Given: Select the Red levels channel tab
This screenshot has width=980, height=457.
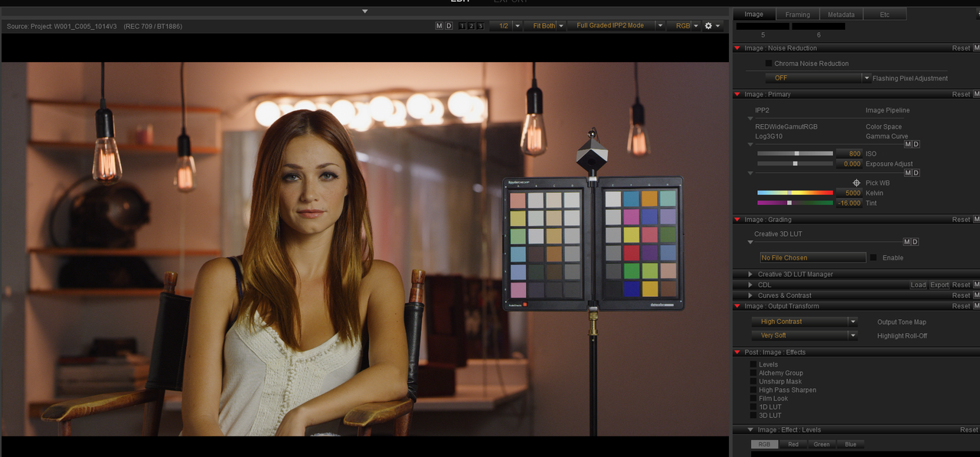Looking at the screenshot, I should pyautogui.click(x=793, y=444).
